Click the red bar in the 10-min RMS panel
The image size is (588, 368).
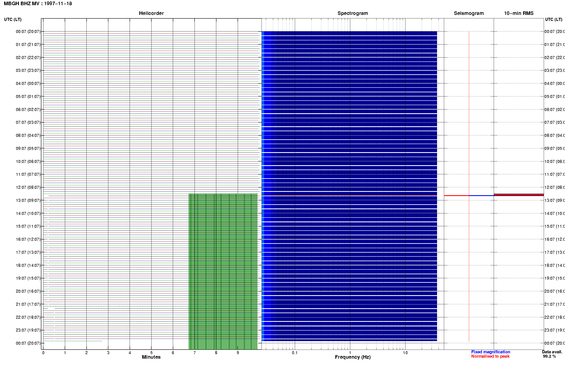[519, 195]
